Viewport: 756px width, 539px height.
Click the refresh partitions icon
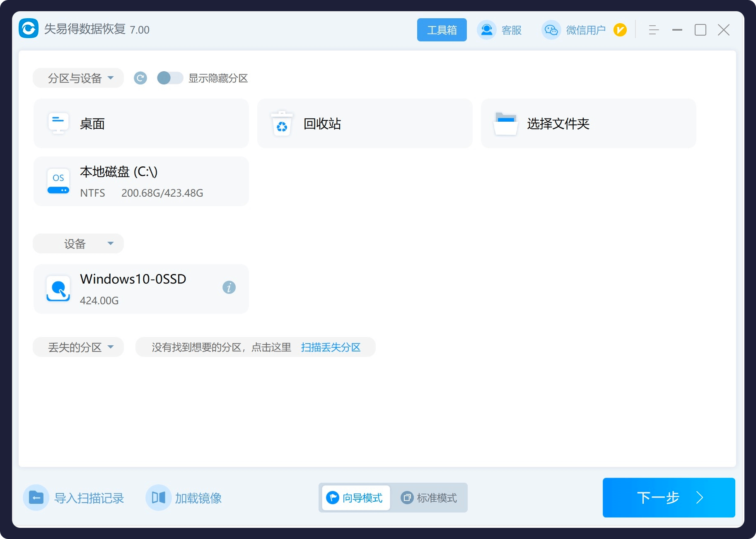point(140,78)
